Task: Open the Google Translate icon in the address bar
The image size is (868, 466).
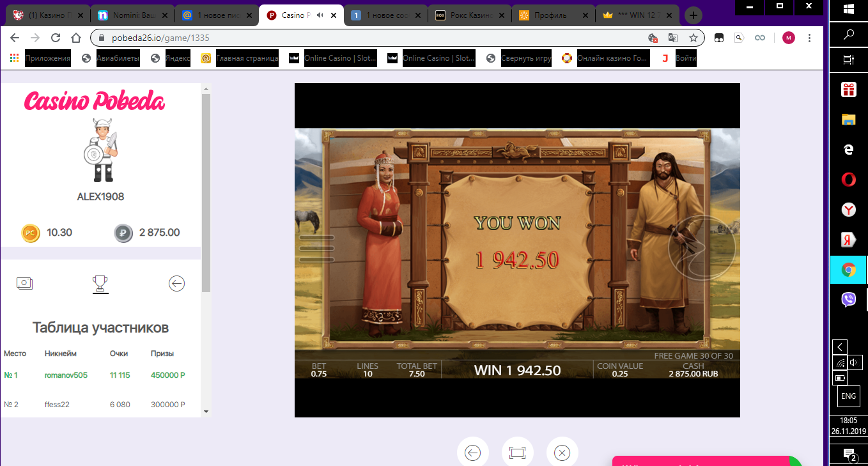Action: [673, 38]
